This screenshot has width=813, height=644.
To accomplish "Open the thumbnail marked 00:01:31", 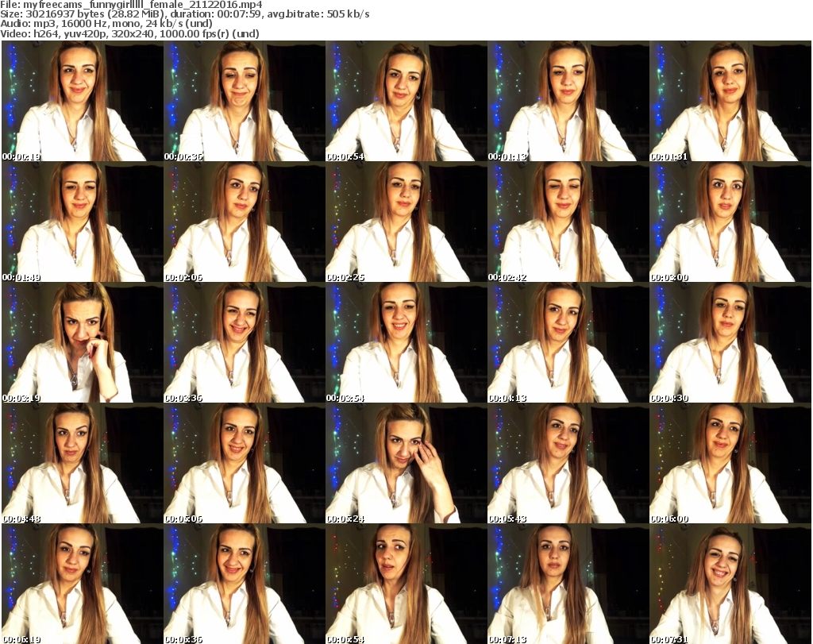I will point(730,101).
